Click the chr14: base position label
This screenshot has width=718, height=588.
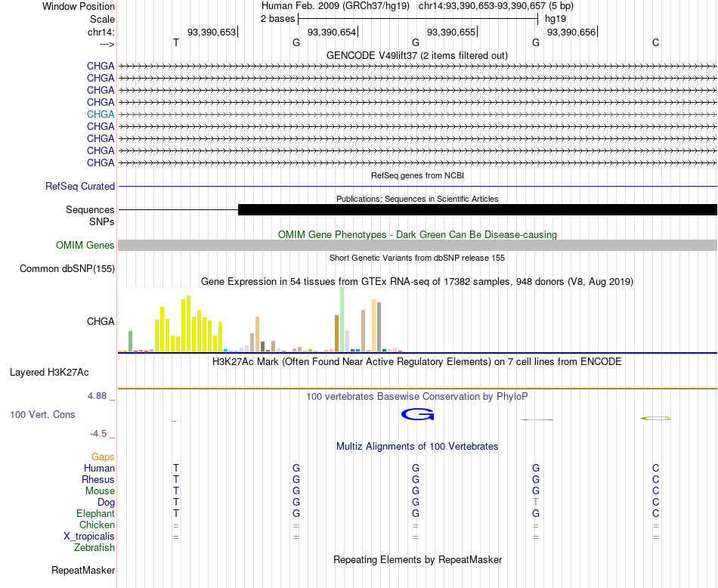101,32
